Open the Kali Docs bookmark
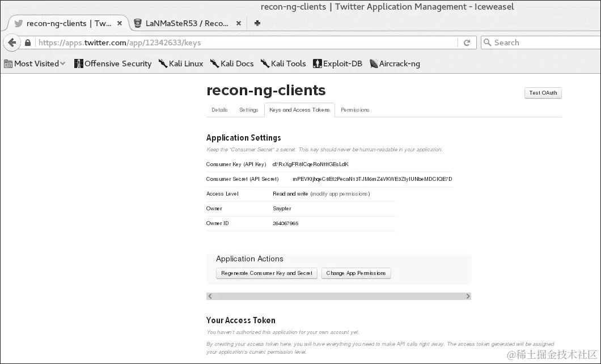This screenshot has height=364, width=601. (232, 64)
